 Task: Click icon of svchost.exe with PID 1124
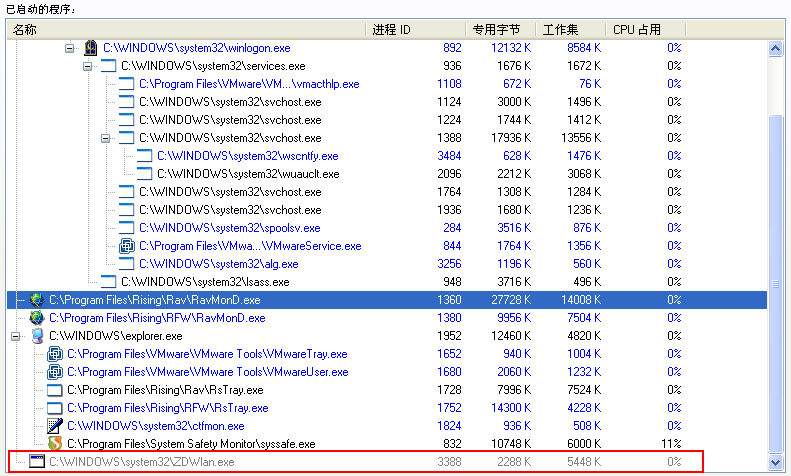pyautogui.click(x=127, y=102)
